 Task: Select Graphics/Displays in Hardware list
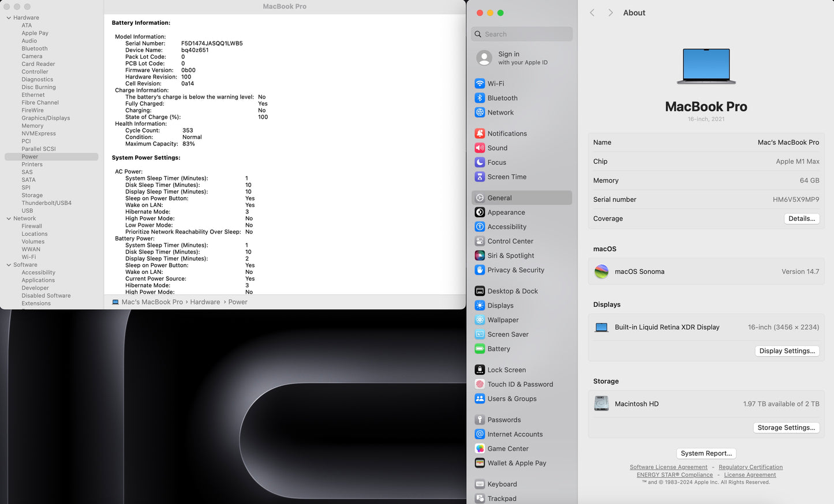tap(46, 118)
